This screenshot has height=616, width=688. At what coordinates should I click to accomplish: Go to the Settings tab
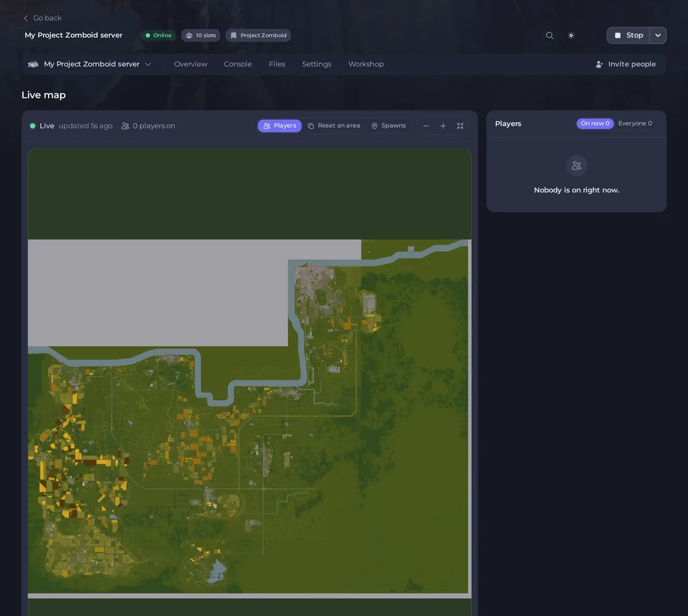point(316,64)
